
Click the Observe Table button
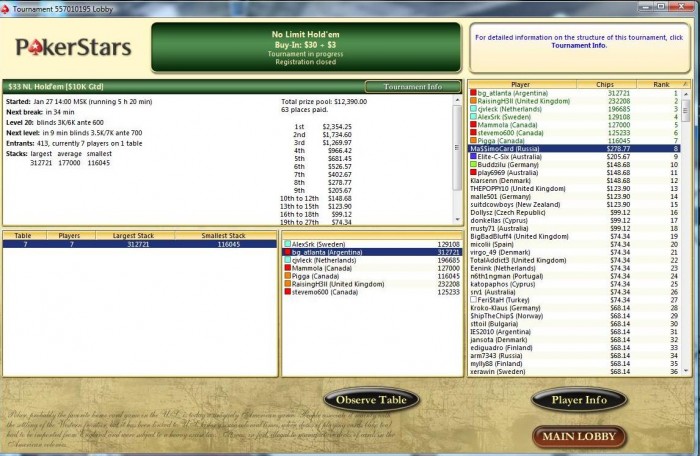tap(371, 400)
